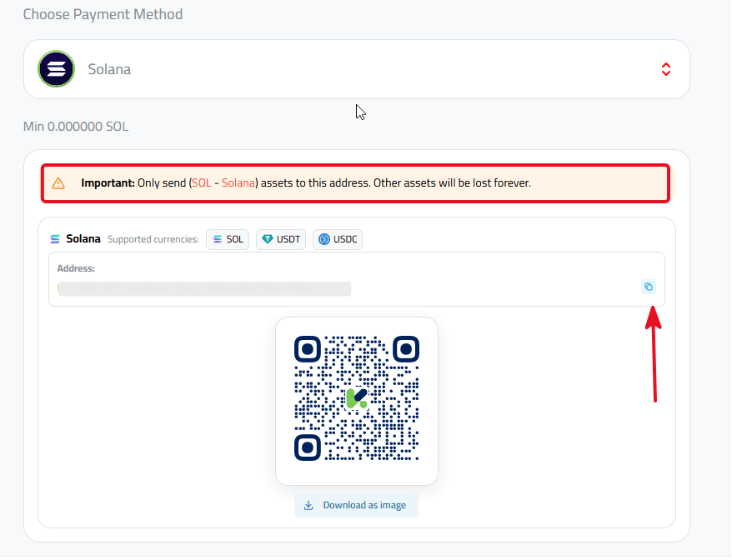The width and height of the screenshot is (732, 560).
Task: Click the red 'SOL' text in warning
Action: (202, 183)
